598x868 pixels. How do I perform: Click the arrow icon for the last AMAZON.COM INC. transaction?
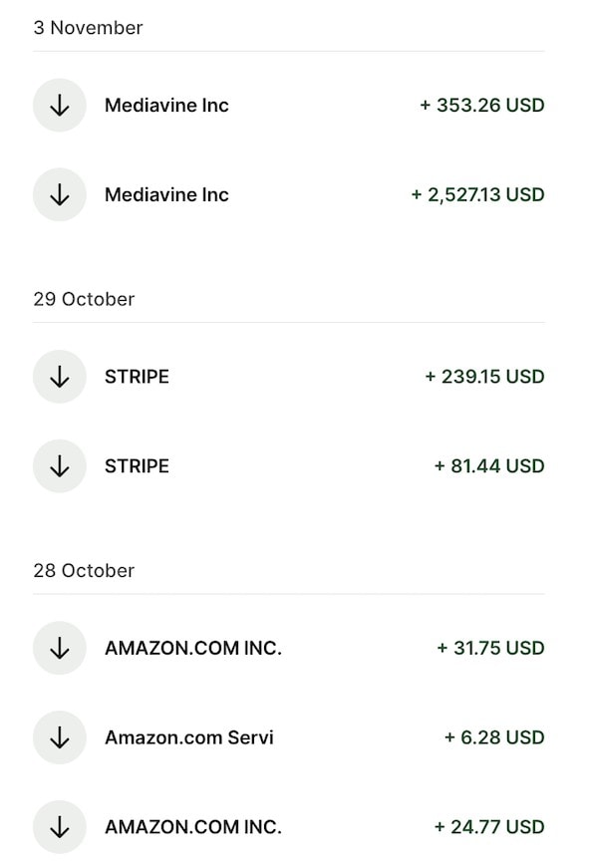60,826
